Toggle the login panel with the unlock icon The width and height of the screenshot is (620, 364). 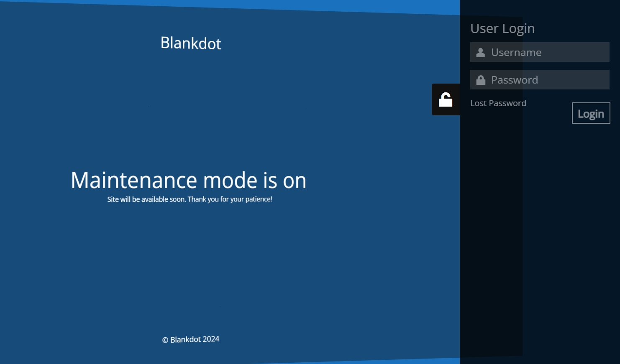click(x=446, y=99)
